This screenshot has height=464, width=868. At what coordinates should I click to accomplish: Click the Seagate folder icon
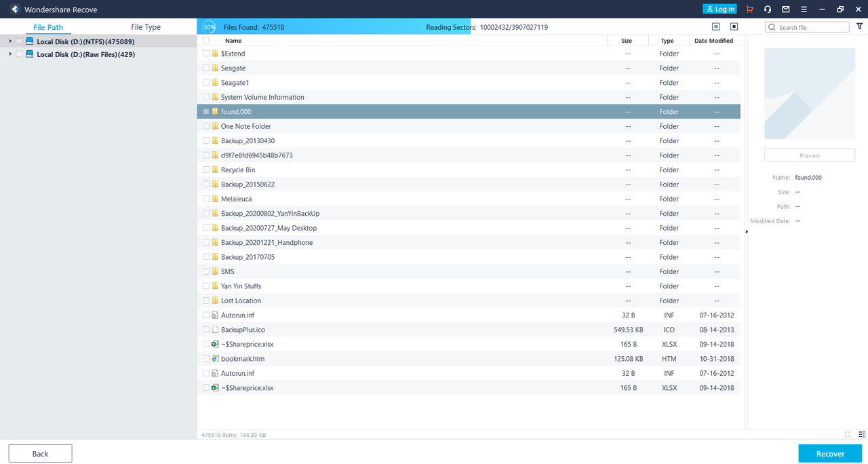point(215,68)
